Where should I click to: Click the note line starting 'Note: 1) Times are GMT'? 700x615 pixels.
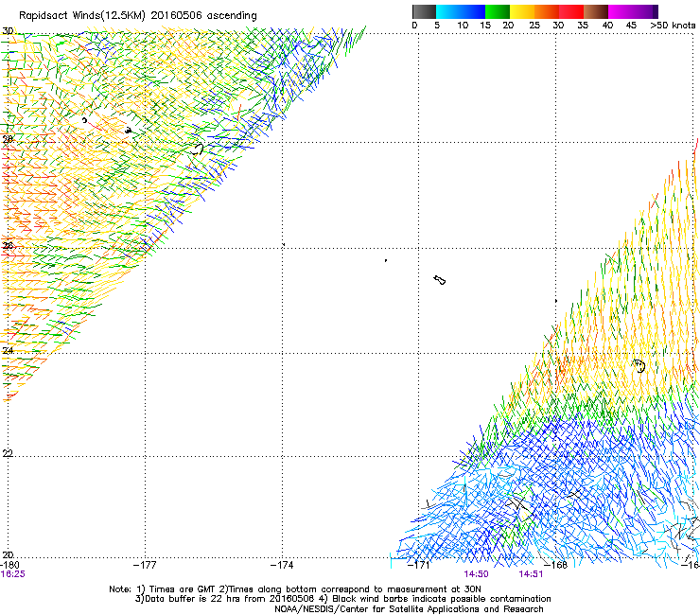coord(294,589)
